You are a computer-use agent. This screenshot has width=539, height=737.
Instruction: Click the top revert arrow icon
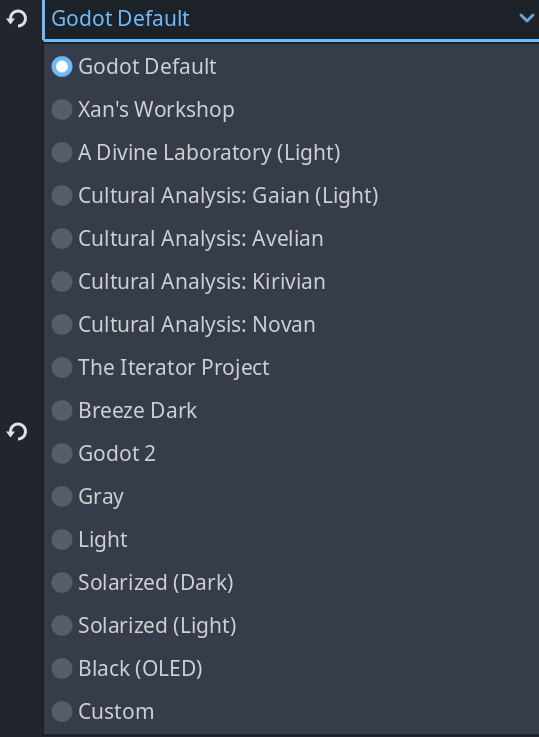pos(17,19)
